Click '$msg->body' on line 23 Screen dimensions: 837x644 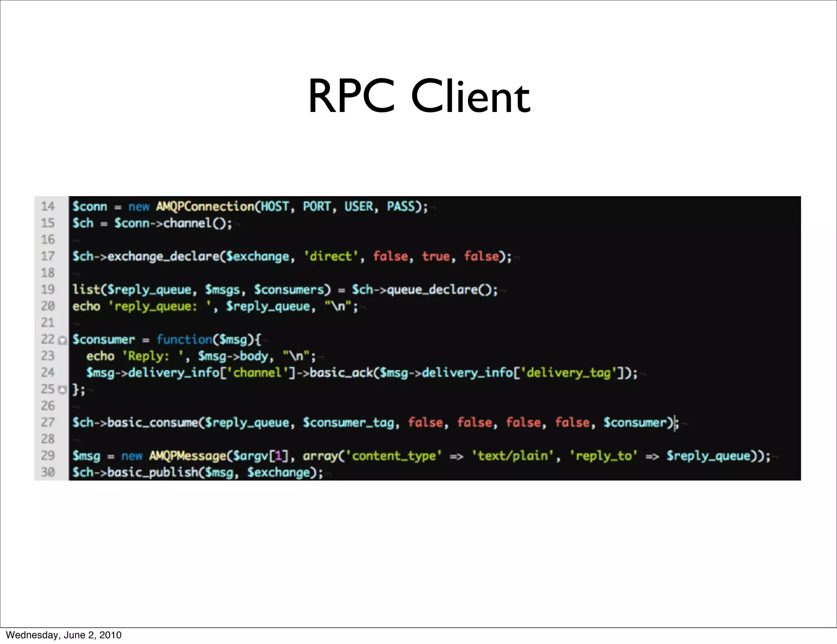(x=233, y=356)
